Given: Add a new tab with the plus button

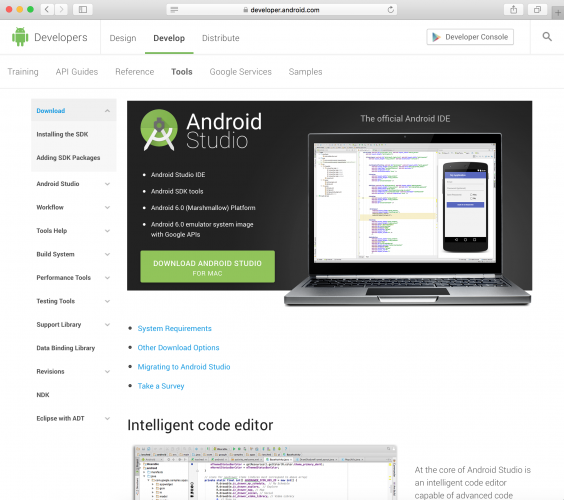Looking at the screenshot, I should 558,13.
